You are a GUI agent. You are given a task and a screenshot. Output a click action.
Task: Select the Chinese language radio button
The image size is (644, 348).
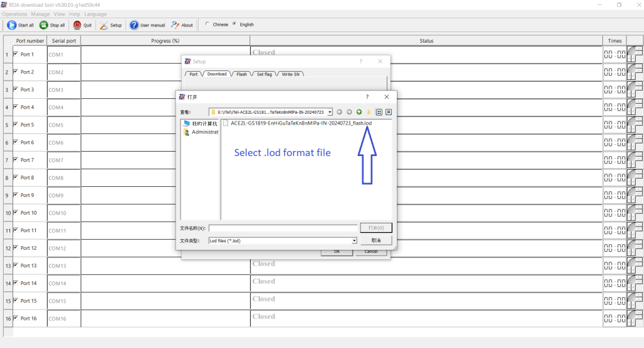point(208,25)
